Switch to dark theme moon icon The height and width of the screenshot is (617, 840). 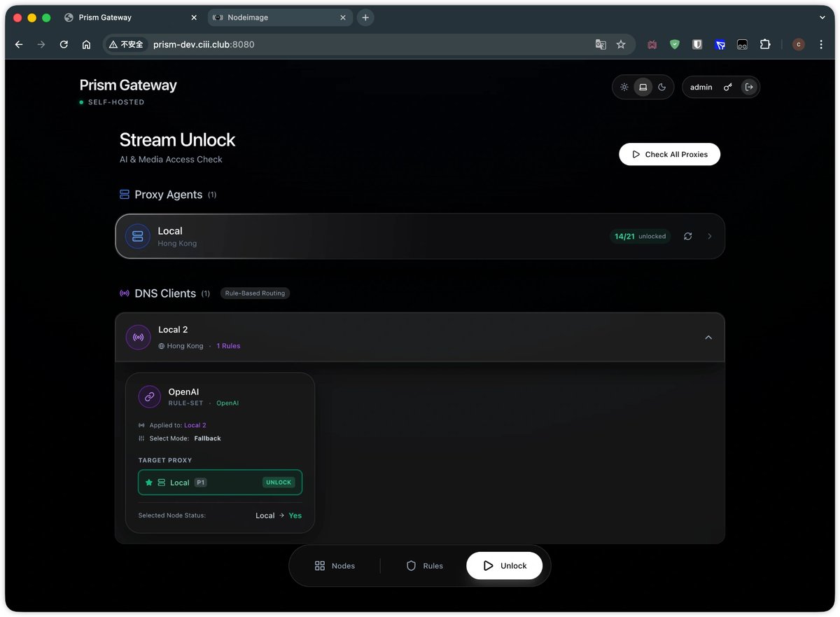tap(661, 88)
